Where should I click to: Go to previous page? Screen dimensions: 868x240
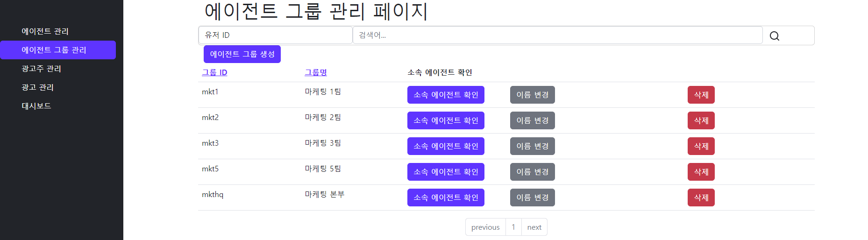pos(485,227)
